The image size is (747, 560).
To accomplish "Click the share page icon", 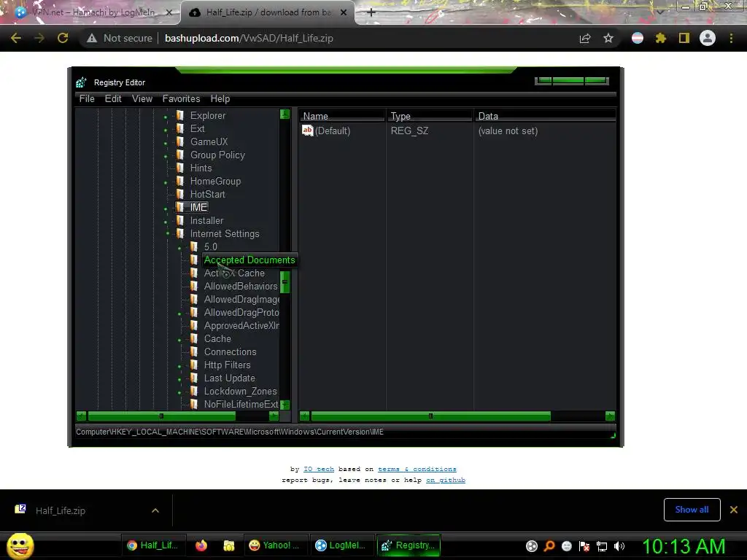I will [585, 38].
